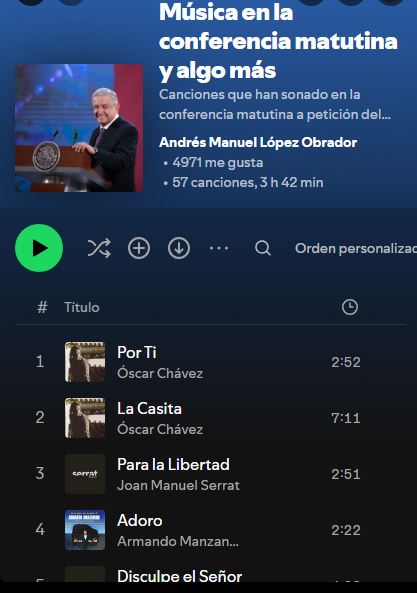Sort by duration using clock icon
Viewport: 417px width, 593px height.
[350, 307]
